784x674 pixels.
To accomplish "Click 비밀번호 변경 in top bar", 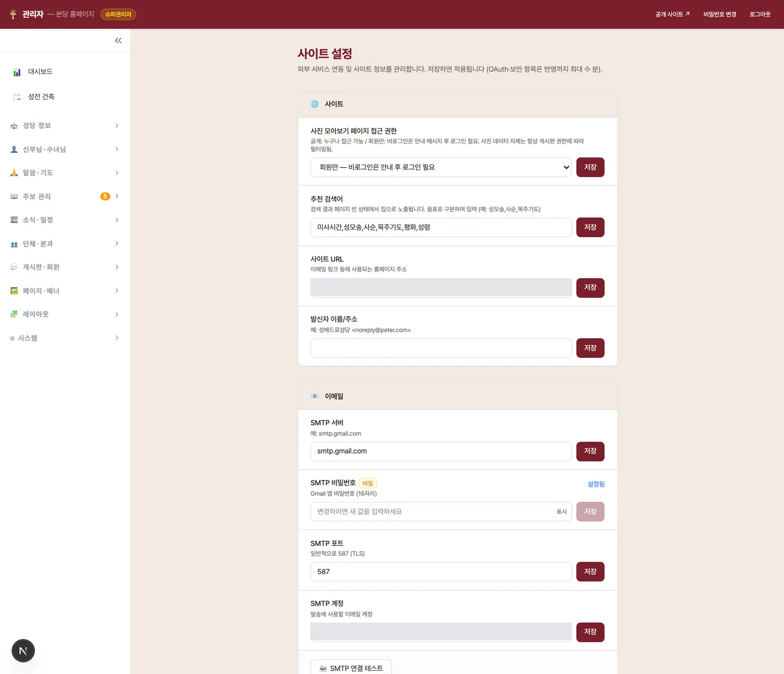I will click(720, 14).
